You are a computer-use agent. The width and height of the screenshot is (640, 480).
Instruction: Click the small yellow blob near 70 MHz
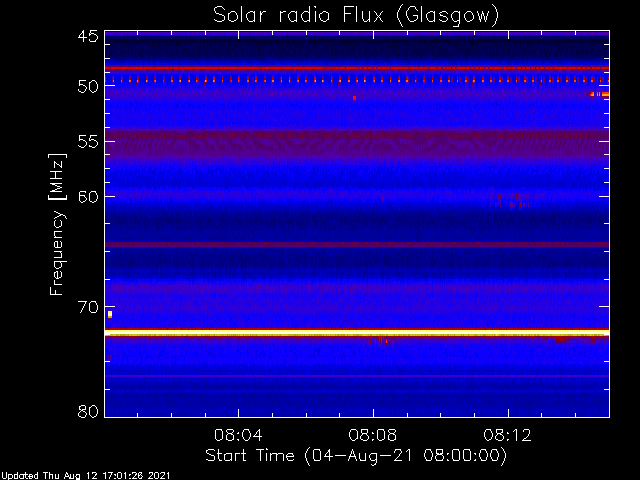110,314
